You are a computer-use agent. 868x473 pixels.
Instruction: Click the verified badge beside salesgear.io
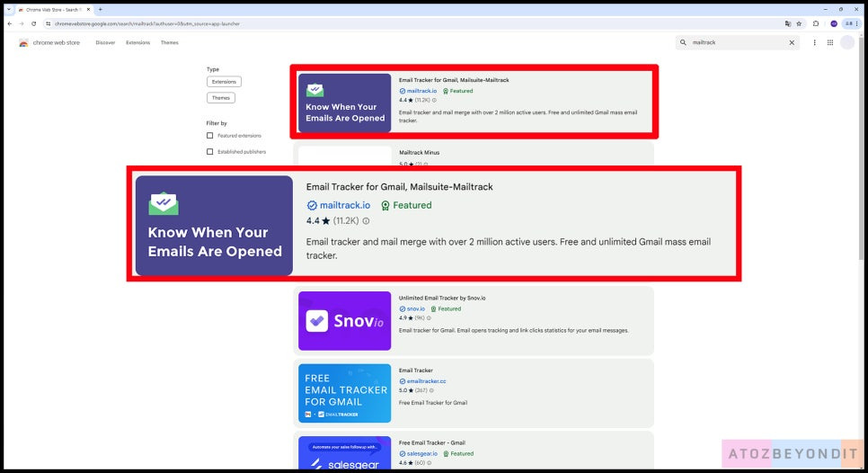[x=403, y=453]
